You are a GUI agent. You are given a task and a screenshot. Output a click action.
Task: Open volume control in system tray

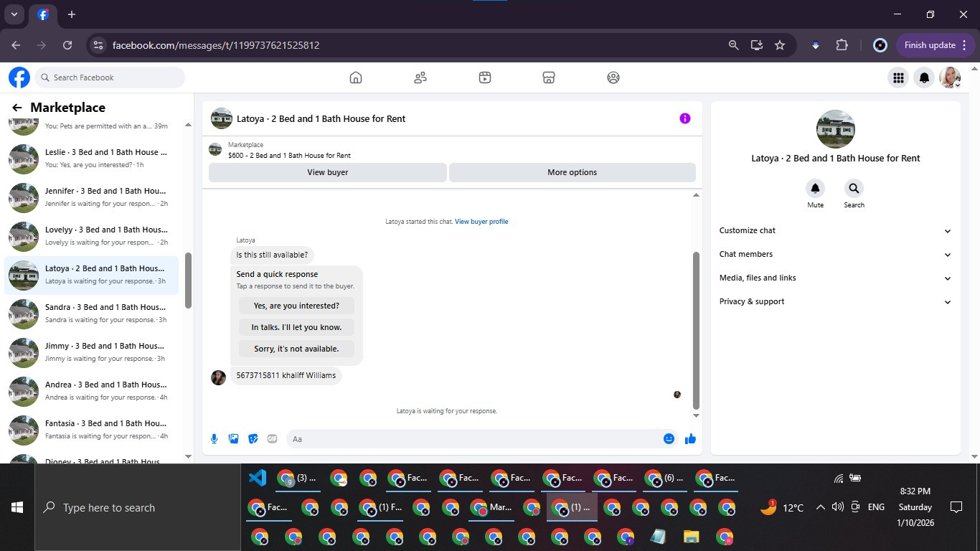[x=837, y=507]
